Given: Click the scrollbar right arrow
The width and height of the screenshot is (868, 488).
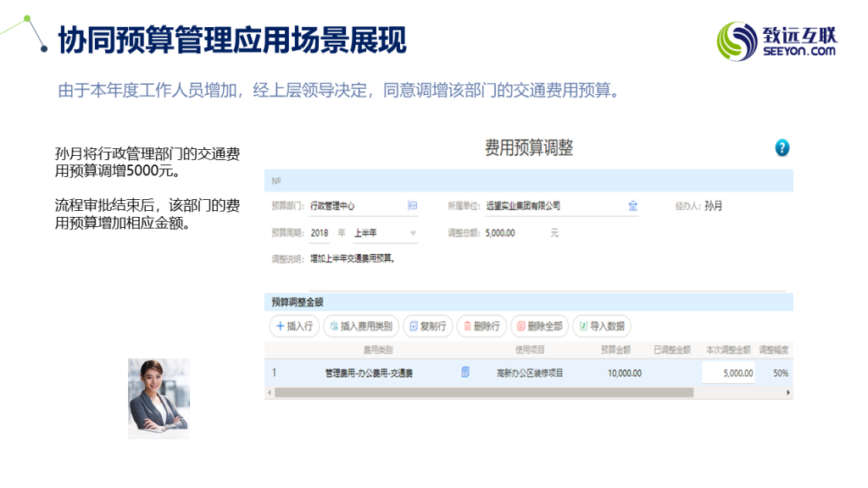Looking at the screenshot, I should [788, 392].
